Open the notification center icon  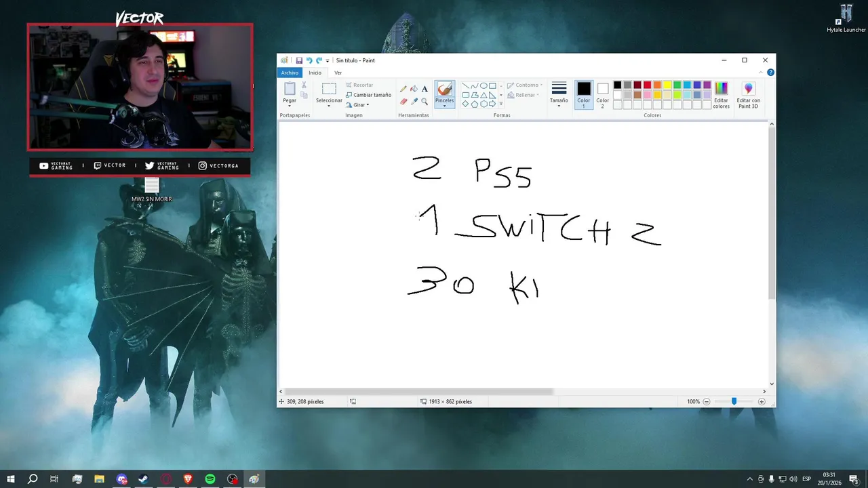(x=854, y=479)
